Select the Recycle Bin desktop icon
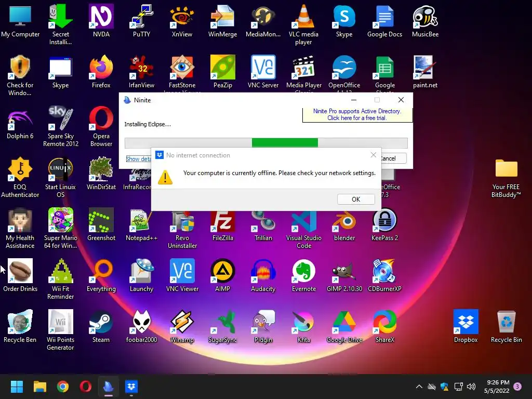532x399 pixels. coord(506,326)
